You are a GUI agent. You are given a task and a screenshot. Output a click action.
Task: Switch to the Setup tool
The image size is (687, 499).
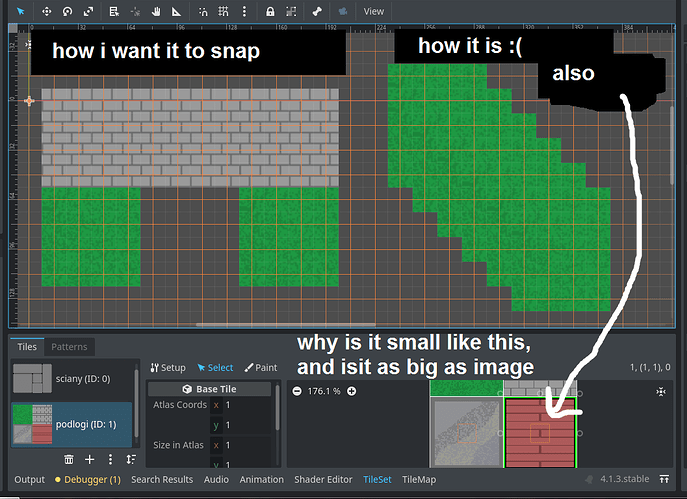coord(168,368)
